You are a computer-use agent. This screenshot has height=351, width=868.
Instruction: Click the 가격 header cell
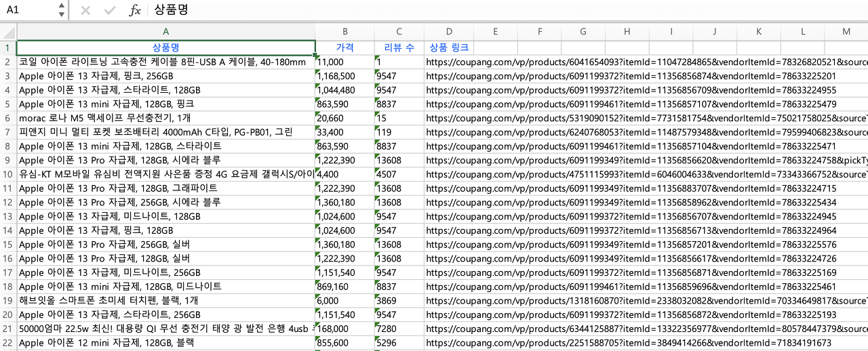click(x=345, y=47)
